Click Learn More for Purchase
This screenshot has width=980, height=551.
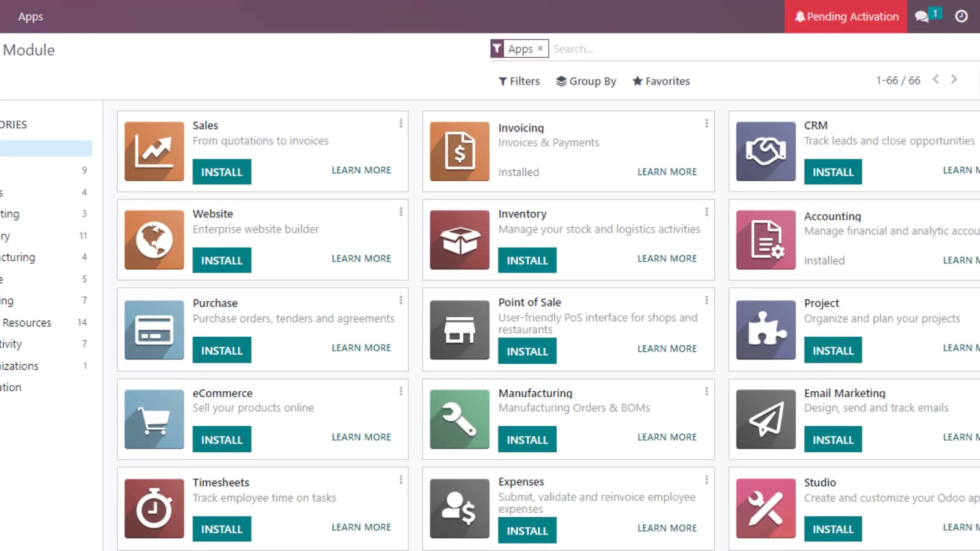click(x=361, y=348)
